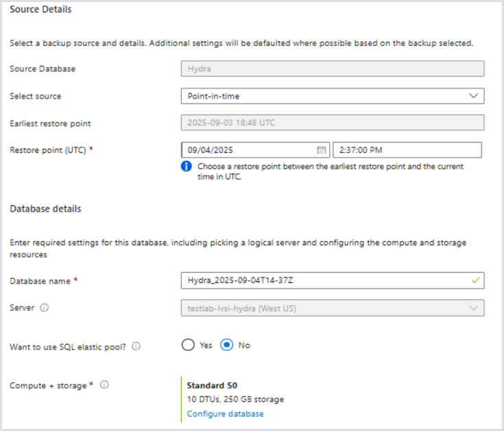
Task: Click the Earliest restore point field
Action: pos(332,123)
